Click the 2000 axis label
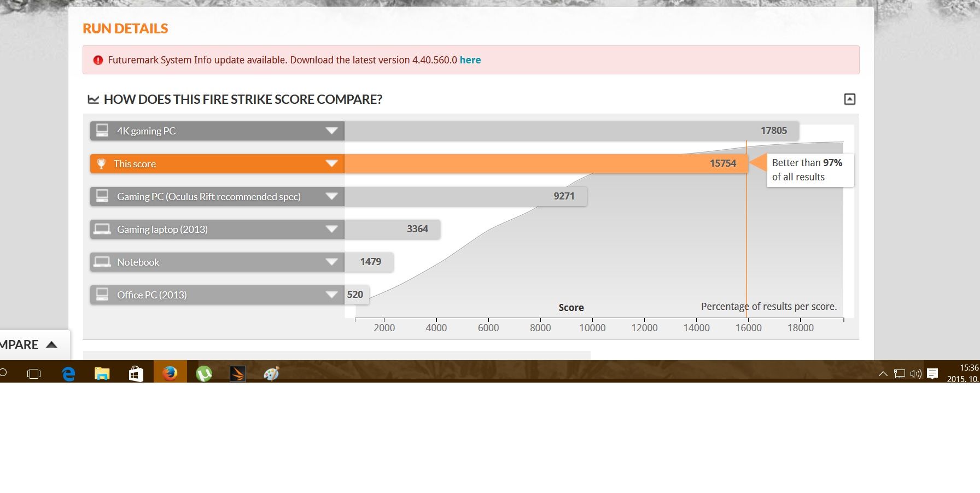 click(x=384, y=328)
